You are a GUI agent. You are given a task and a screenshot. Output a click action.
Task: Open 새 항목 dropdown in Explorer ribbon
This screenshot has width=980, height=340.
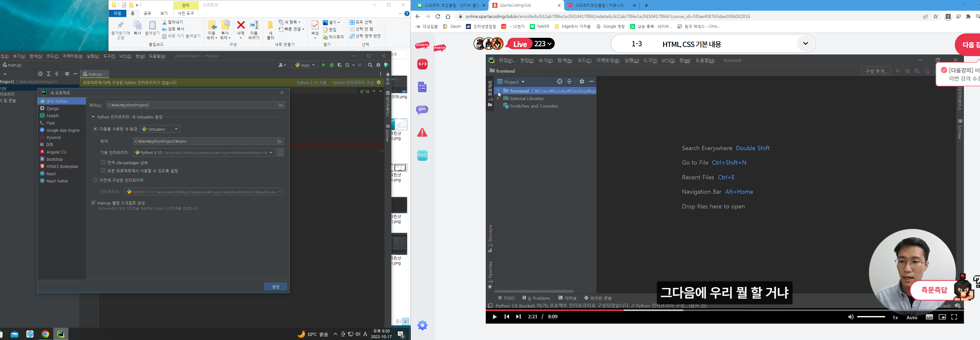click(289, 22)
